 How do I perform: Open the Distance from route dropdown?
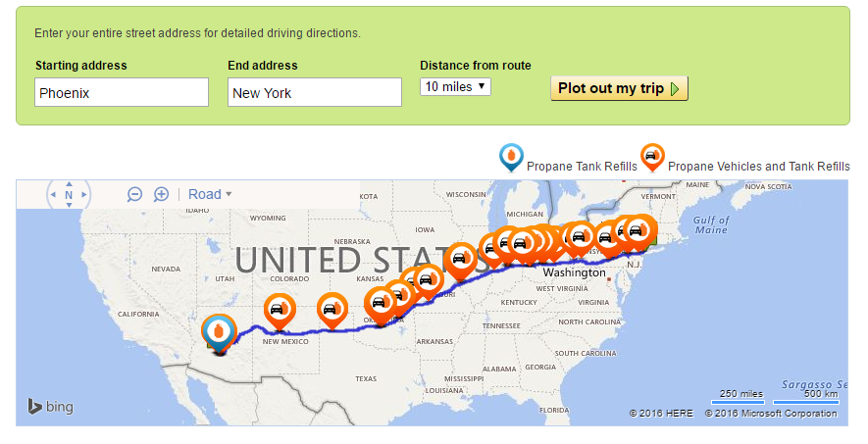tap(455, 87)
